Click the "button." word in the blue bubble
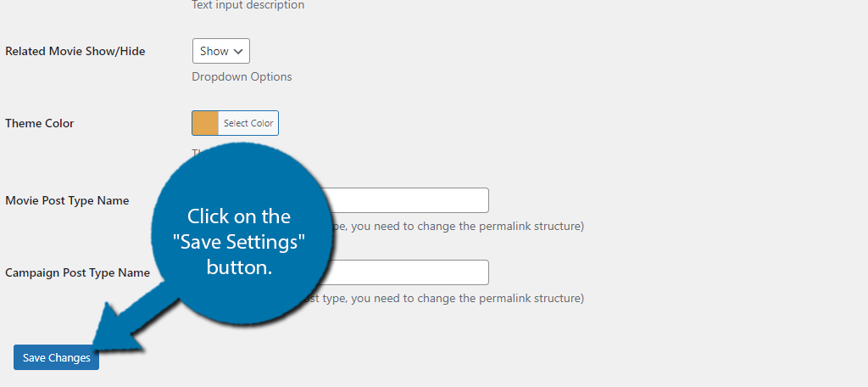 (x=239, y=267)
